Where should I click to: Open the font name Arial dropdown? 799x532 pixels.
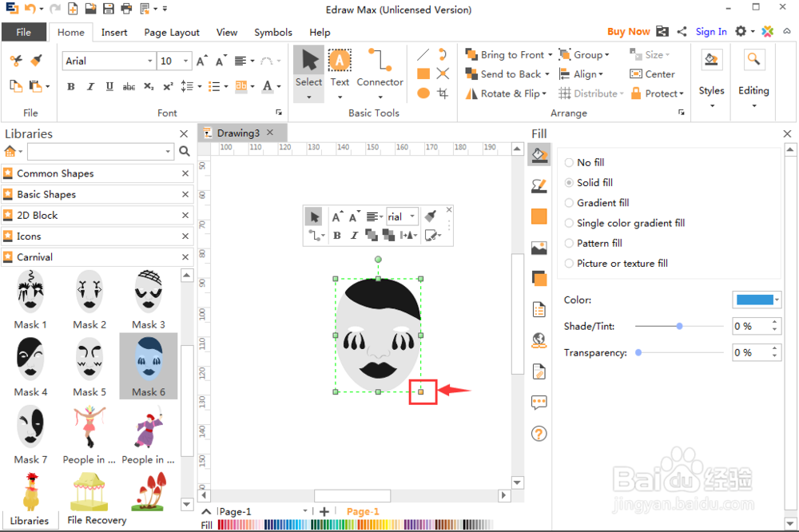click(150, 62)
